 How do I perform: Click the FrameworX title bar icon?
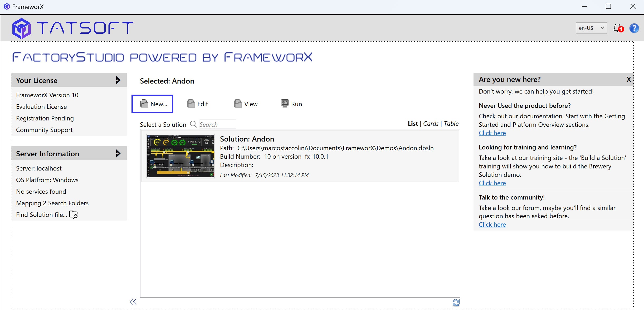point(7,7)
